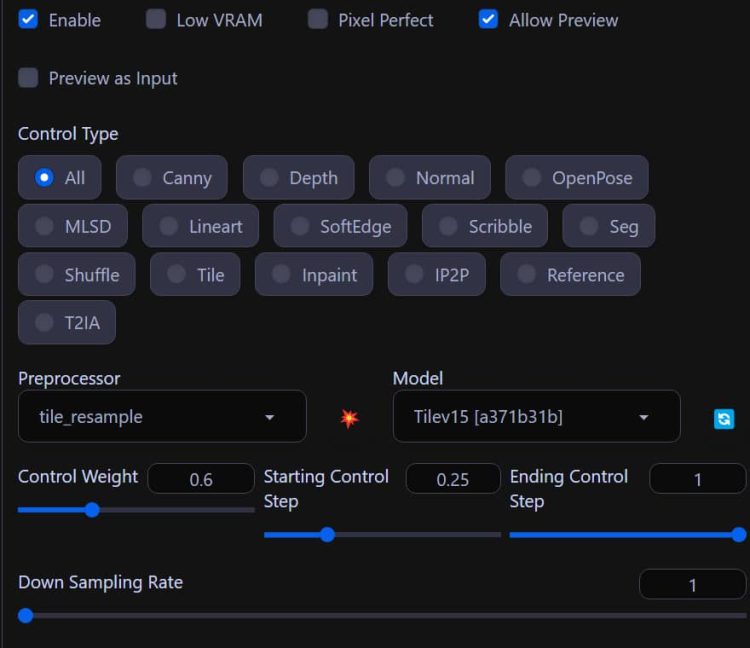The image size is (750, 648).
Task: Click the Ending Control Step number field
Action: point(697,479)
